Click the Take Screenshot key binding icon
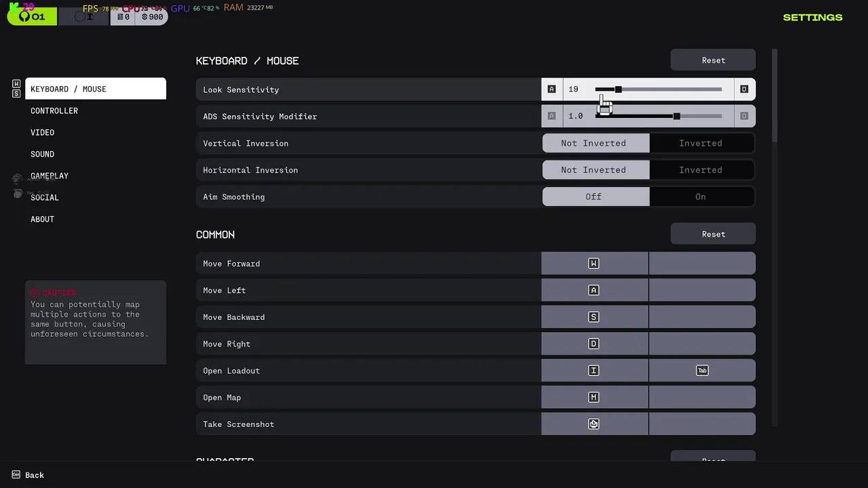Screen dimensions: 868x488 (593, 424)
